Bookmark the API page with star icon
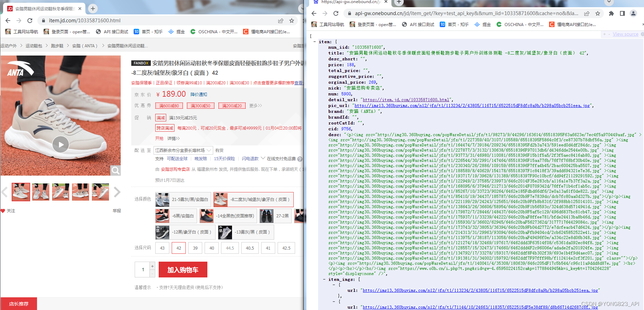Screen dimensions: 644x310 [x=598, y=13]
